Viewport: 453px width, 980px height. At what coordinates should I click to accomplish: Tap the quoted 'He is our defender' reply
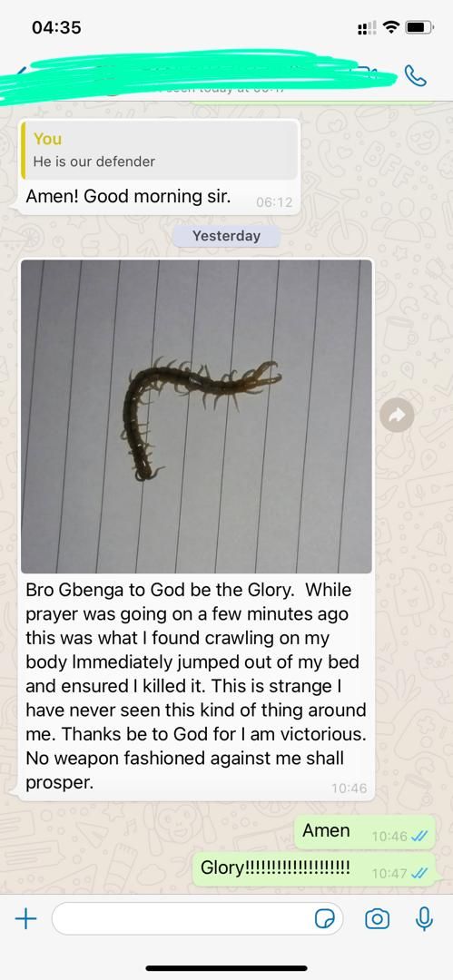tap(159, 151)
